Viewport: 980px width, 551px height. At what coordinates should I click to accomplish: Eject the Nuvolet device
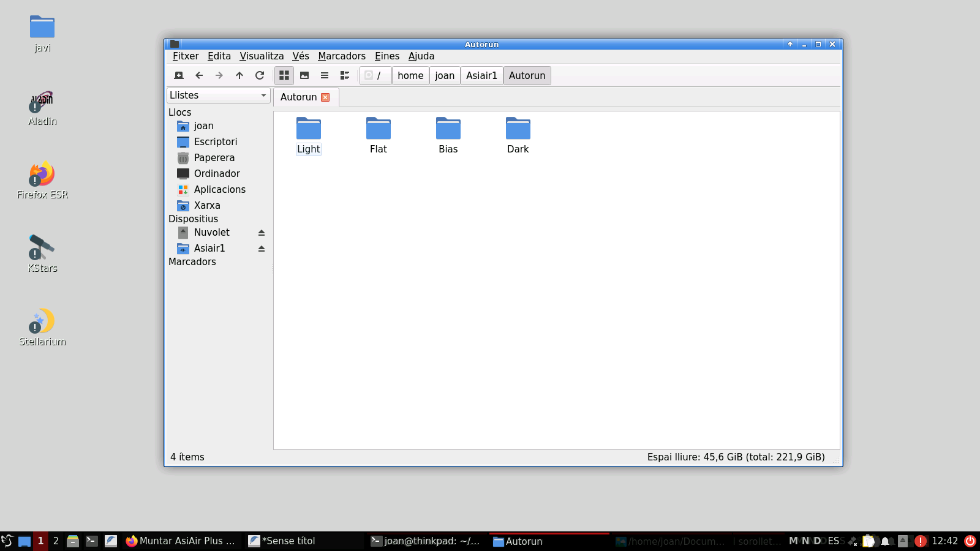[262, 233]
